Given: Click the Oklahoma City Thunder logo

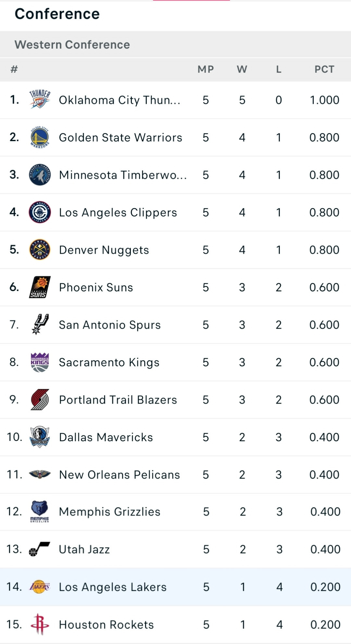Looking at the screenshot, I should (x=40, y=100).
